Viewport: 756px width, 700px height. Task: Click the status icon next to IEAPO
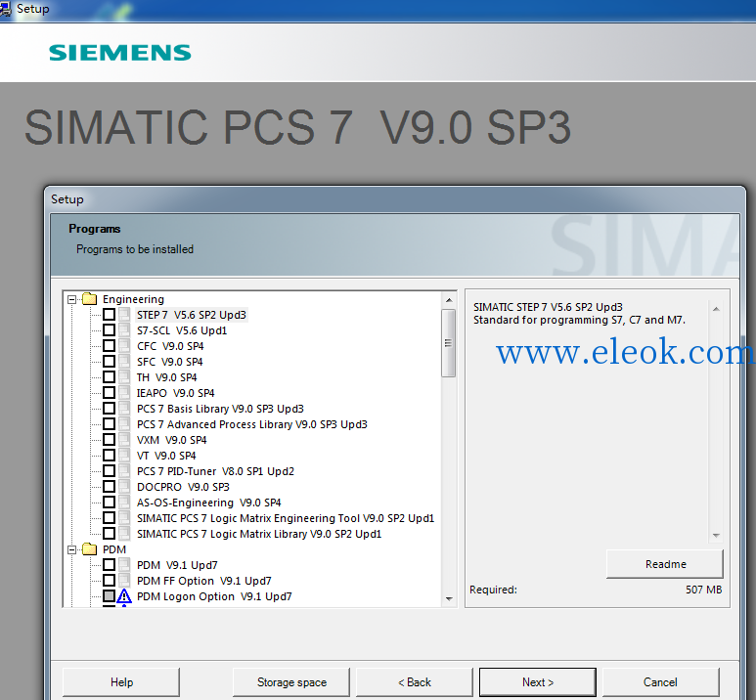(124, 393)
